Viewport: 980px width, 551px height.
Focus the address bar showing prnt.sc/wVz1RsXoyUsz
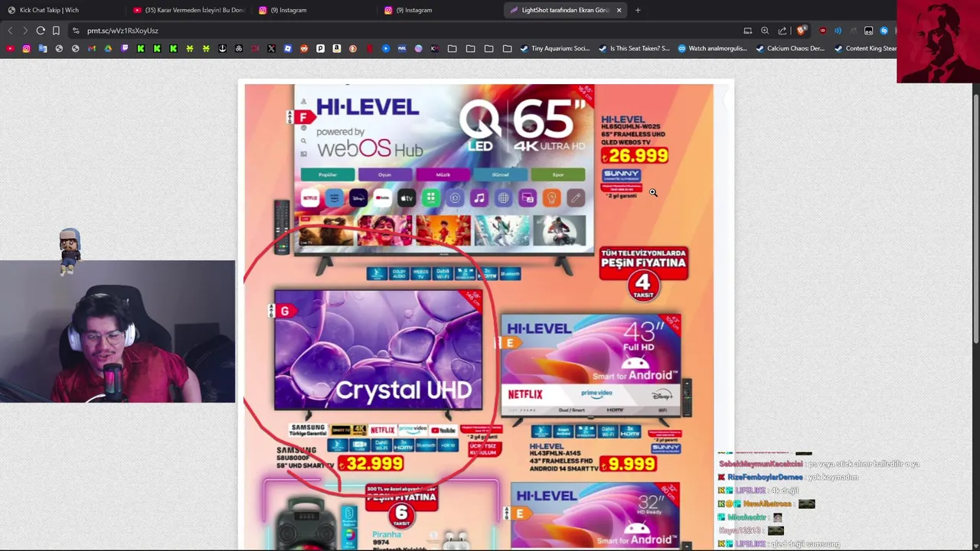click(x=406, y=31)
